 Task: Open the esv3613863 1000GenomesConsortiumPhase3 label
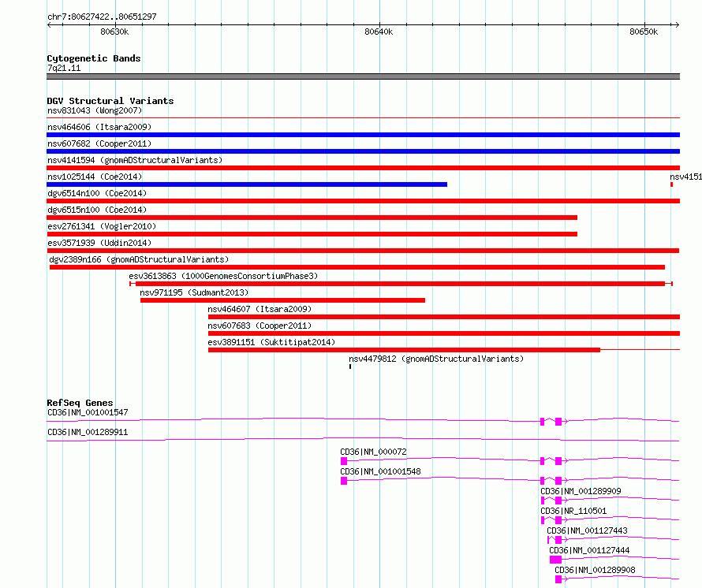[223, 276]
